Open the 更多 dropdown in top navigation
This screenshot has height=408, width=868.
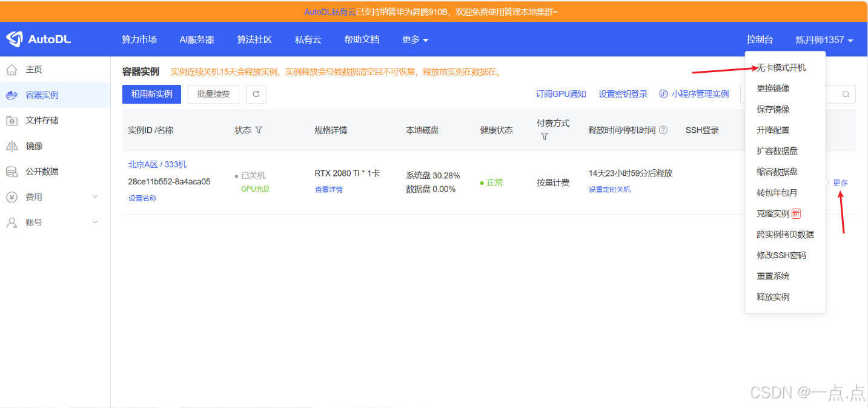pyautogui.click(x=415, y=39)
